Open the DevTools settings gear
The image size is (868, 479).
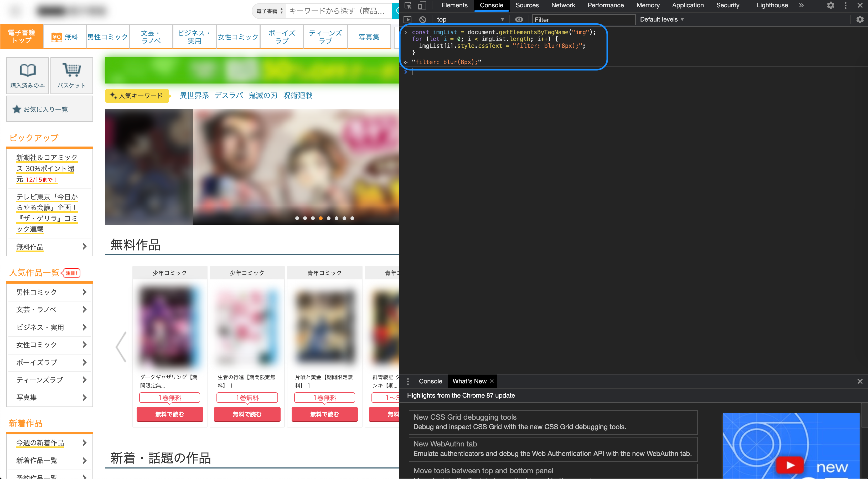(831, 6)
